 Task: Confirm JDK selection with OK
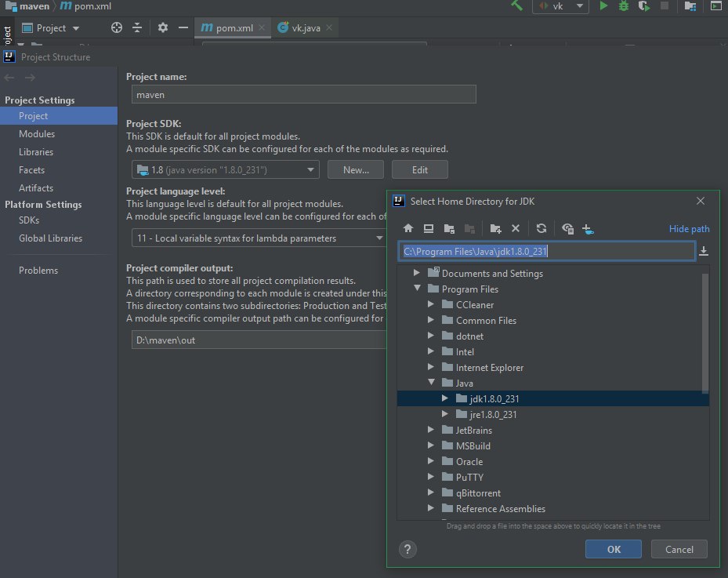pyautogui.click(x=614, y=549)
